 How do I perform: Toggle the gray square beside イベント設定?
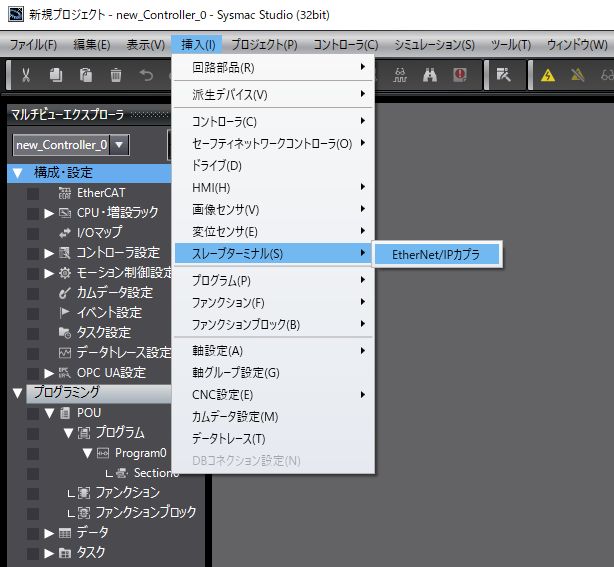(33, 313)
